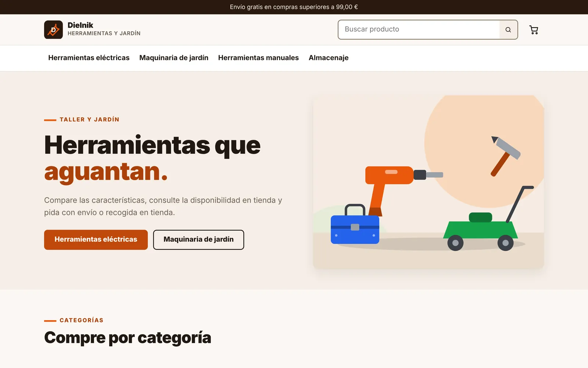
Task: Open the Almacenaje menu item
Action: (329, 58)
